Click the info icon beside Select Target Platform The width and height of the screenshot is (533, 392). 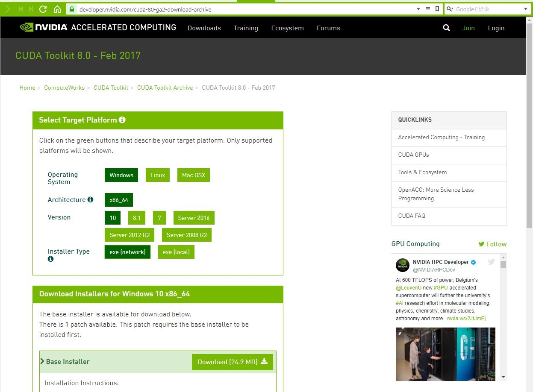pos(122,120)
